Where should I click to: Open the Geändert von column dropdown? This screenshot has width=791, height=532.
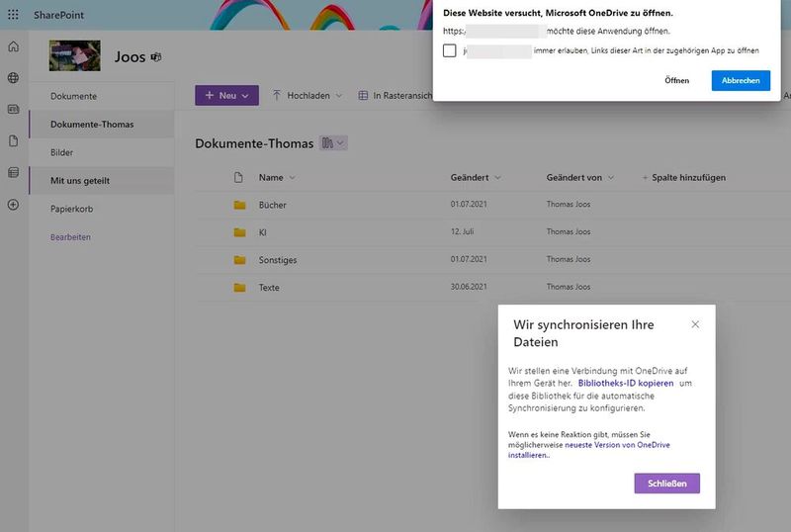[611, 178]
